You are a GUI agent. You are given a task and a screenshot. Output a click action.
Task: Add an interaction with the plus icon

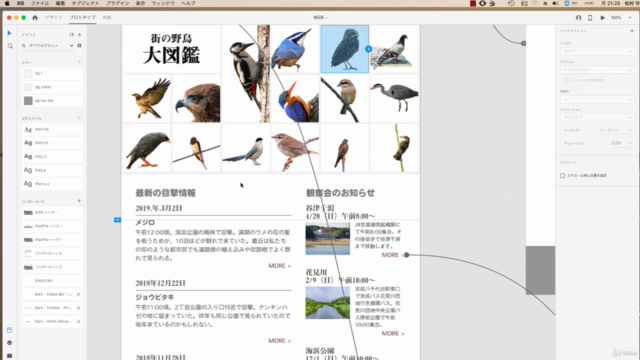(632, 31)
